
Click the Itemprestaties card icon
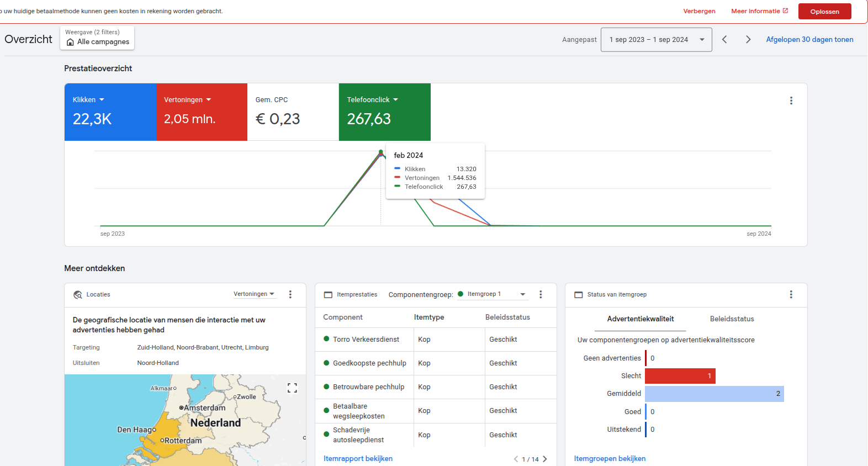[x=328, y=295]
